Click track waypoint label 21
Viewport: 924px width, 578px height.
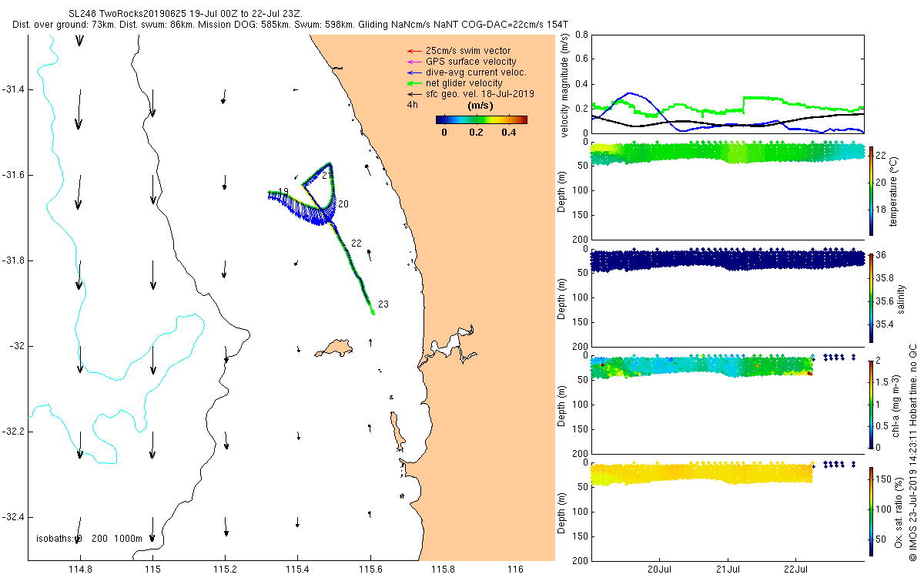pyautogui.click(x=327, y=176)
